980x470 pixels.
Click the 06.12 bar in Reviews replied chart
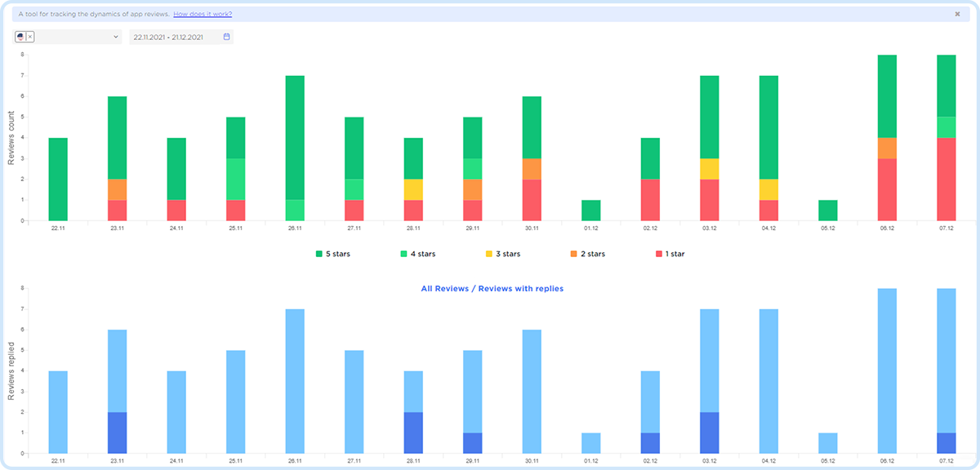pyautogui.click(x=887, y=371)
